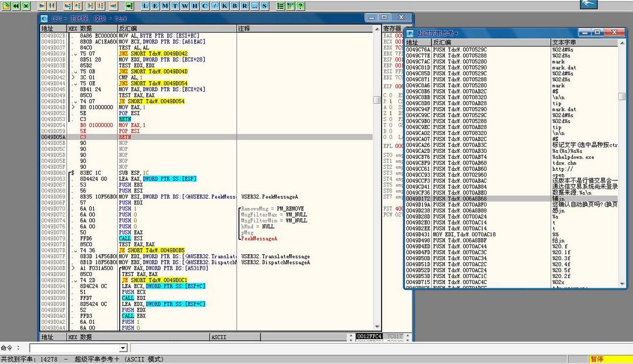Expand the command line dropdown arrow
This screenshot has width=633, height=364.
[123, 348]
